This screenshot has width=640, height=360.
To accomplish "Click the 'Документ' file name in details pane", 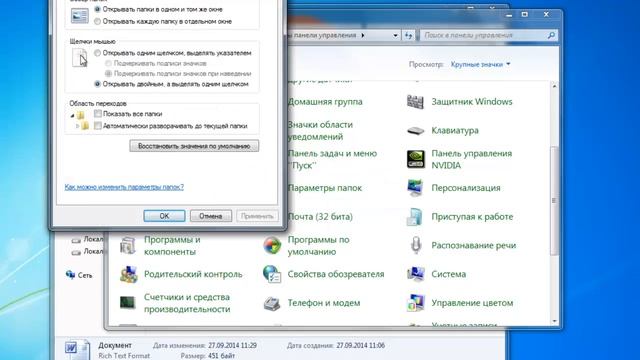I will coord(115,345).
